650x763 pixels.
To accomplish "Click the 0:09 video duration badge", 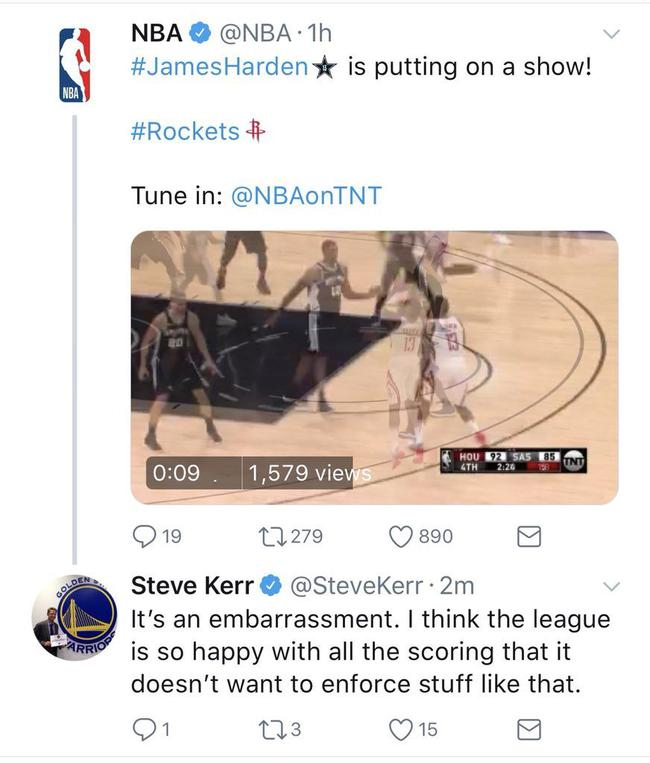I will click(x=176, y=471).
